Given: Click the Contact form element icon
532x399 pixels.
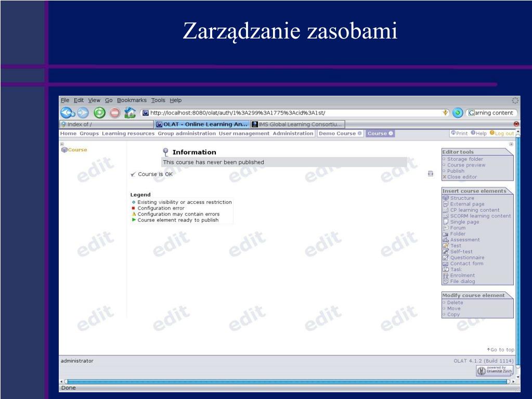Looking at the screenshot, I should (446, 264).
